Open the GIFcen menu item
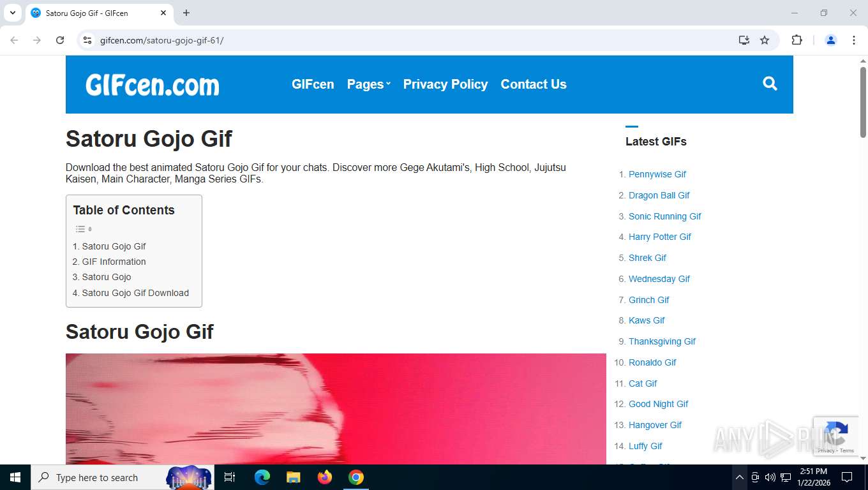The width and height of the screenshot is (868, 490). tap(313, 84)
